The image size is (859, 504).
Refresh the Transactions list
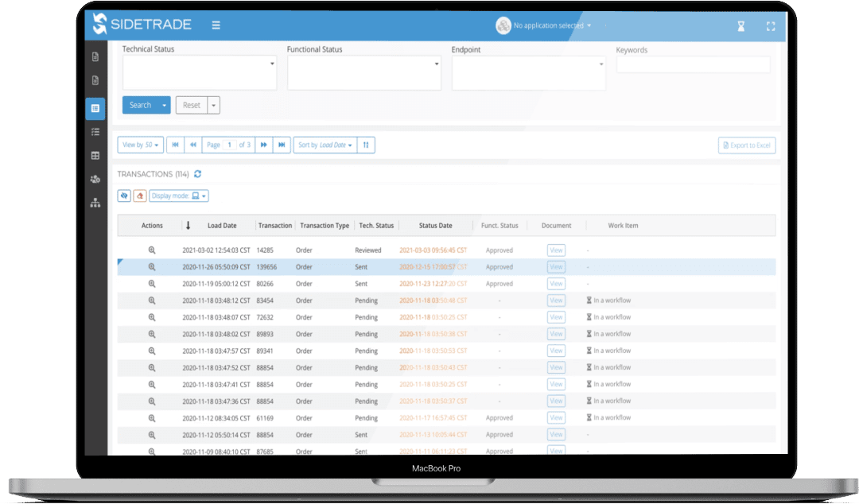(197, 174)
